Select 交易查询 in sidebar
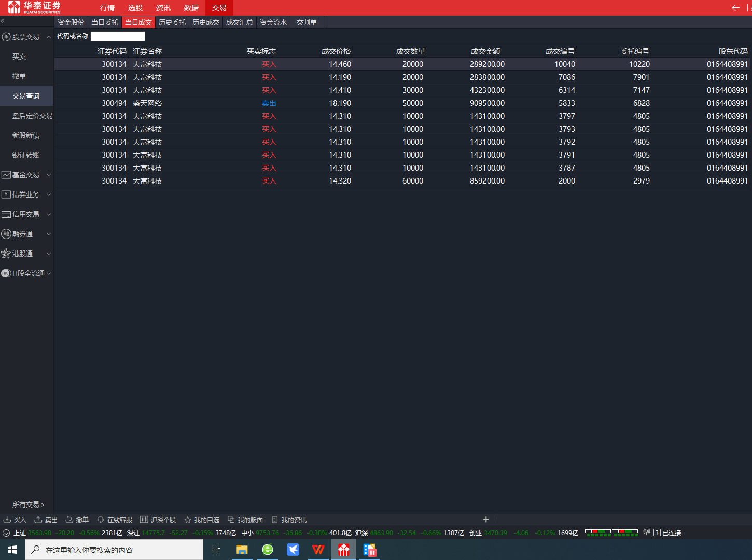Image resolution: width=752 pixels, height=560 pixels. click(26, 96)
